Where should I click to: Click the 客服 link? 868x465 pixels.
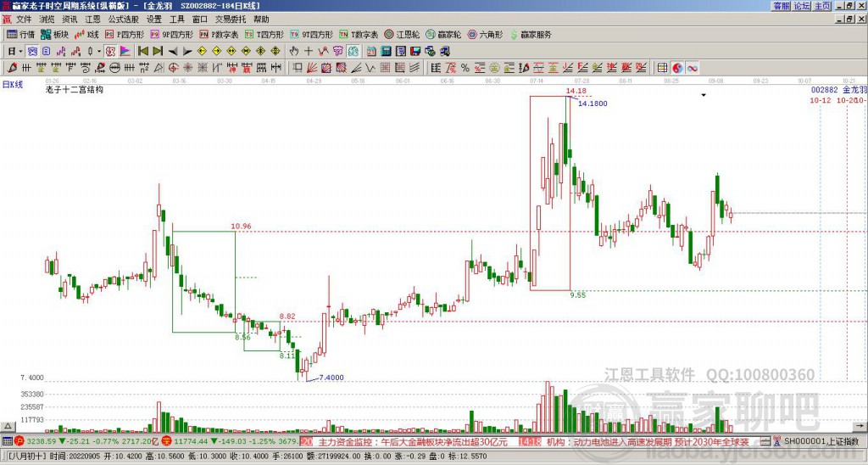[x=782, y=6]
